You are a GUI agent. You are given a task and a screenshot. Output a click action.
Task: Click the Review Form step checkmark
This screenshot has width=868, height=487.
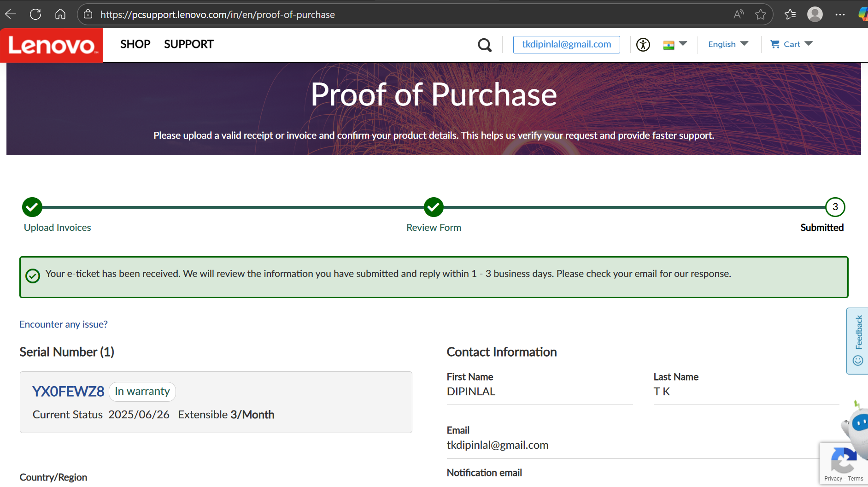tap(434, 207)
